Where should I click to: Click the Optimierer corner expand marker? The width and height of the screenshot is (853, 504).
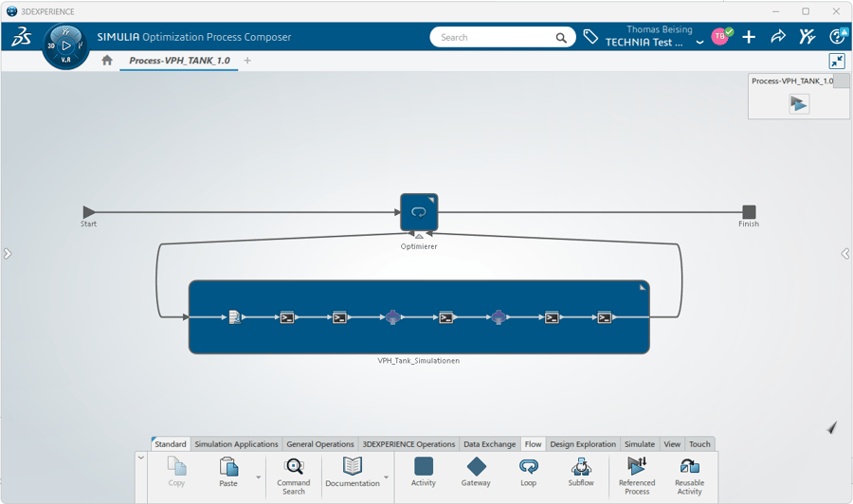pyautogui.click(x=431, y=201)
